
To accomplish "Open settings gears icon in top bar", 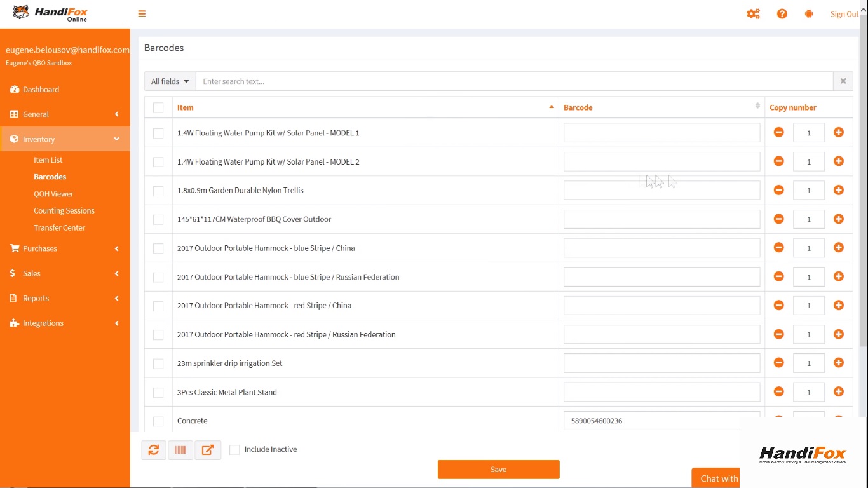I will pos(753,13).
